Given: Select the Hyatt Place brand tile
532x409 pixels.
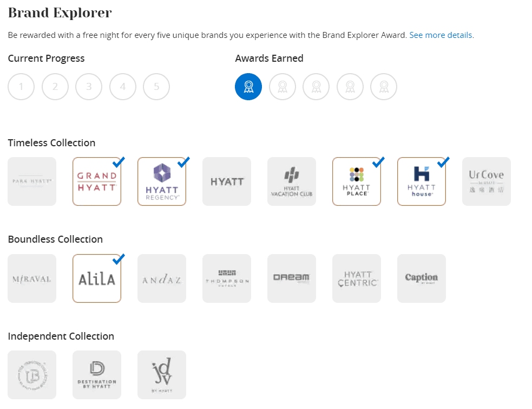Looking at the screenshot, I should (x=357, y=181).
